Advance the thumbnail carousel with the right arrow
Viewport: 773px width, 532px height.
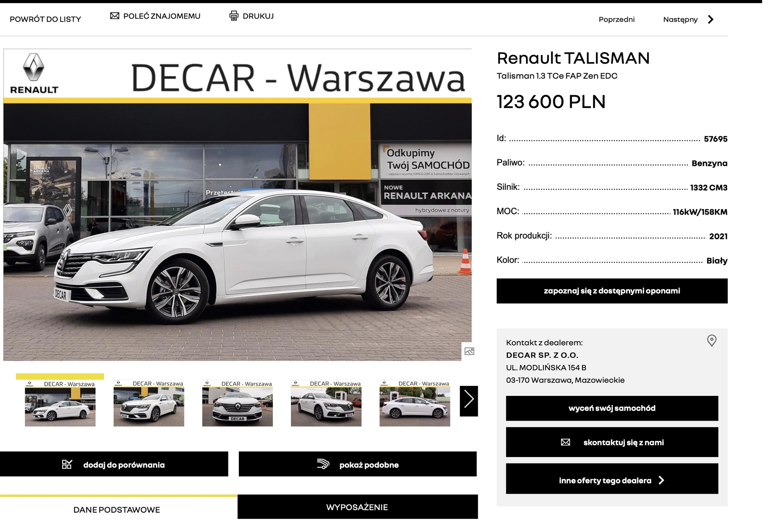point(469,401)
